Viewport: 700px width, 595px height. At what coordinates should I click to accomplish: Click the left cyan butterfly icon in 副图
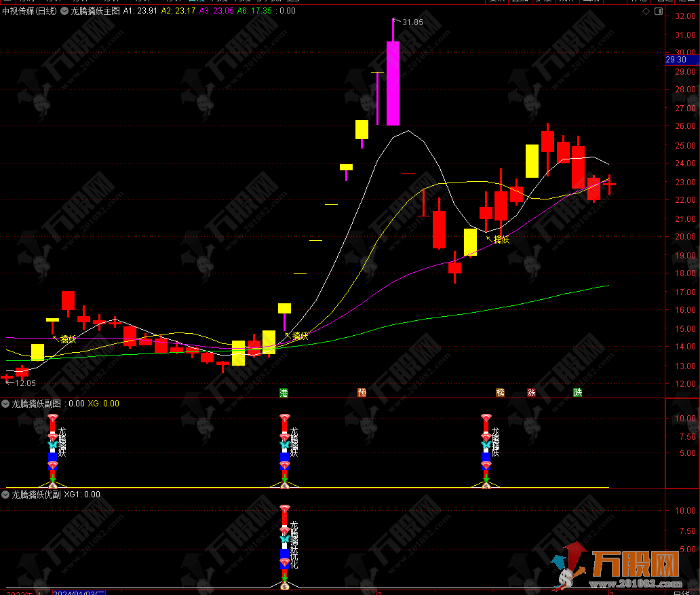tap(53, 445)
